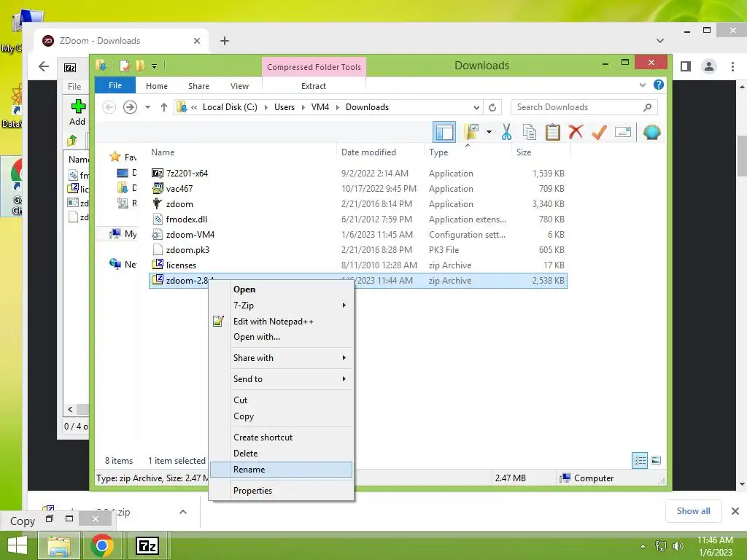Image resolution: width=747 pixels, height=560 pixels.
Task: Click the Folder Options toolbar icon
Action: coord(471,132)
